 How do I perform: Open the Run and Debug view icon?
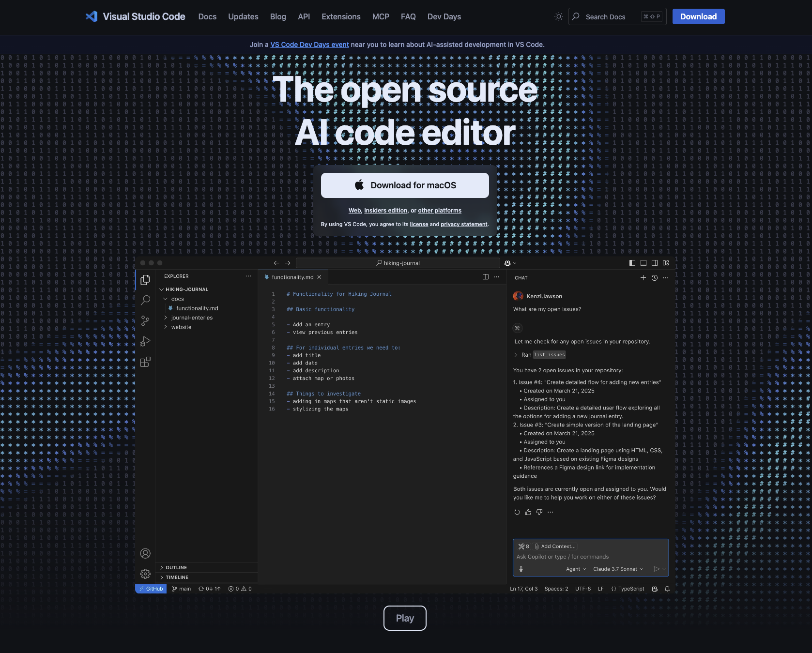(145, 341)
